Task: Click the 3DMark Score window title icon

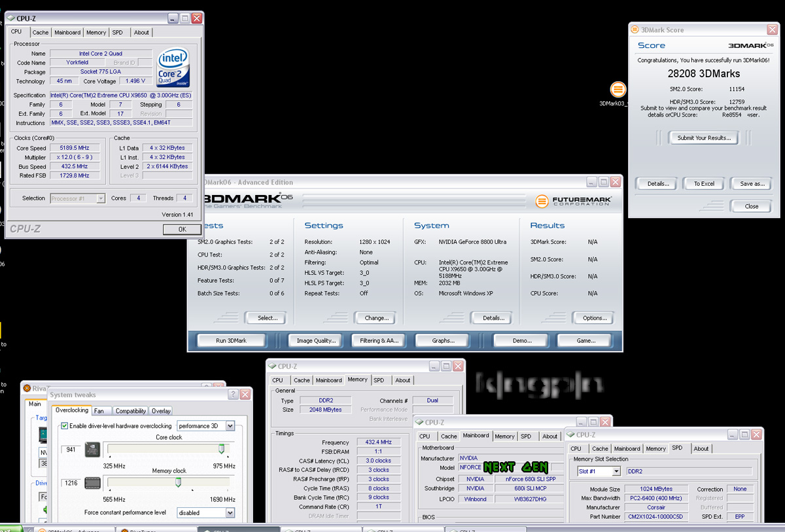Action: tap(635, 29)
